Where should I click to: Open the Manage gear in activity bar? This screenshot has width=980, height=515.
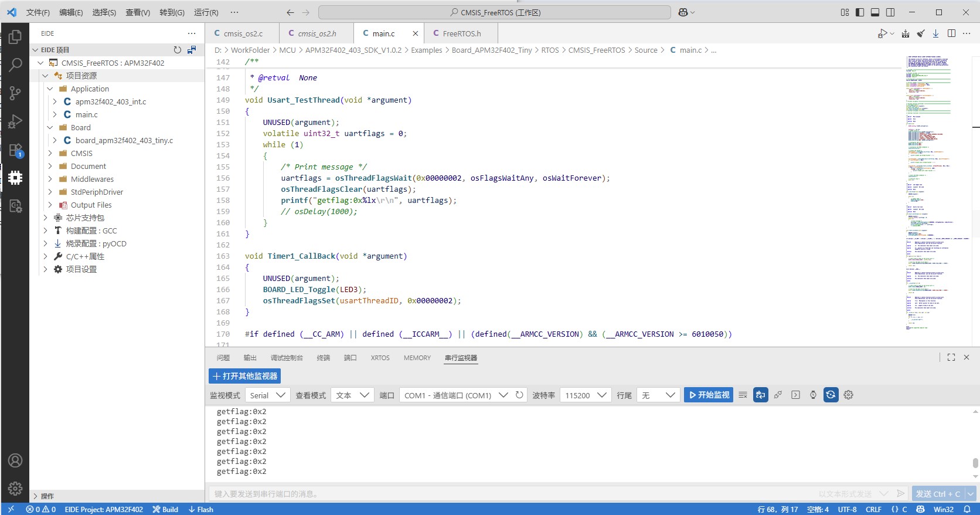15,488
